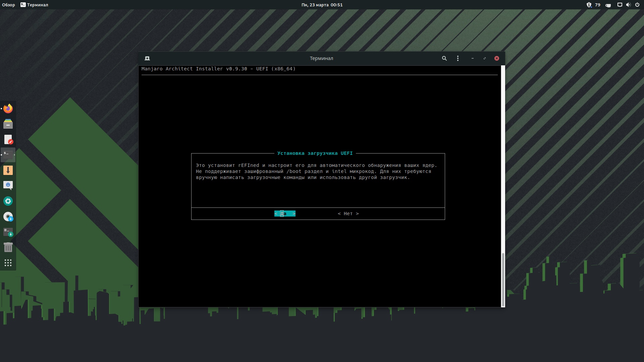Viewport: 644px width, 362px height.
Task: Open the Терминал app menu in top bar
Action: pyautogui.click(x=34, y=5)
